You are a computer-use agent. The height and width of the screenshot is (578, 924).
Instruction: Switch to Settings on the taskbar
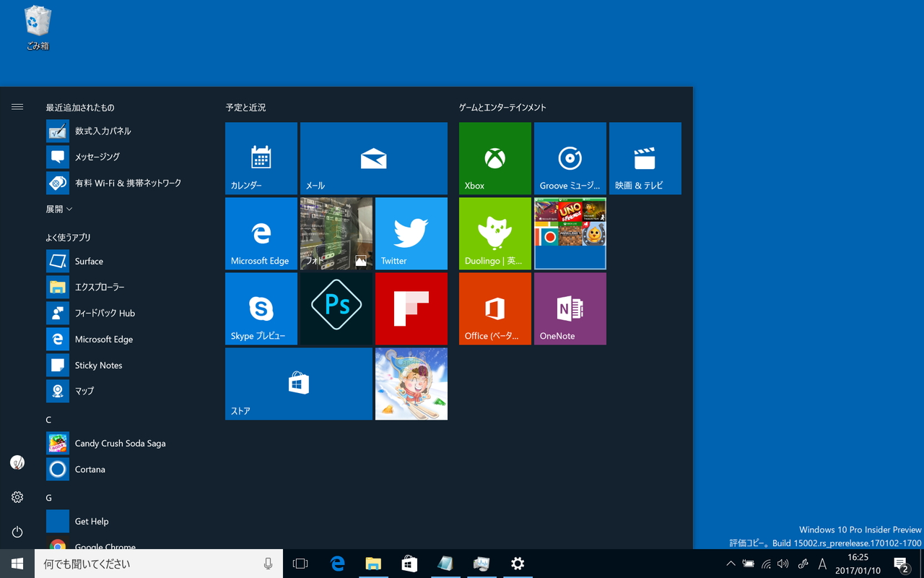pyautogui.click(x=518, y=564)
